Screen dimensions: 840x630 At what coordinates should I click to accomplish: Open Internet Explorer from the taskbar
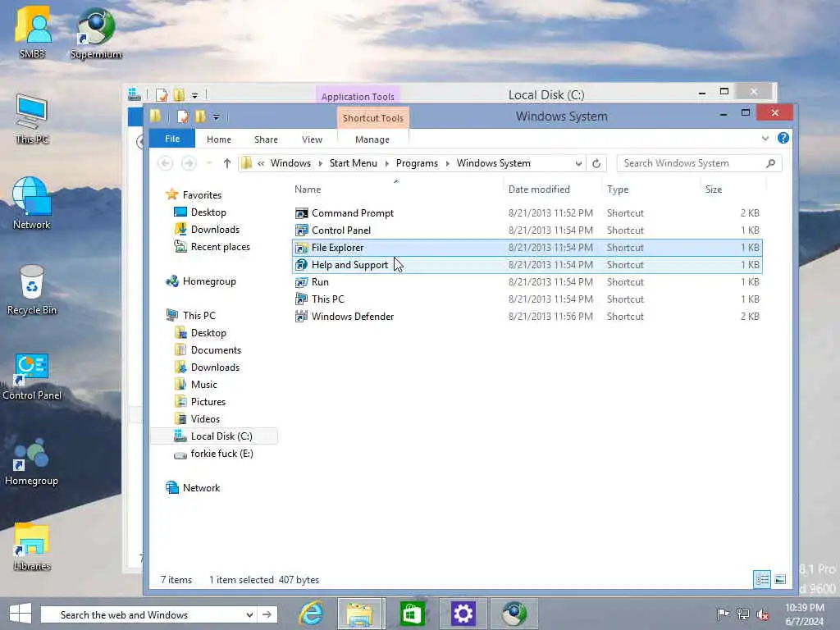[311, 614]
